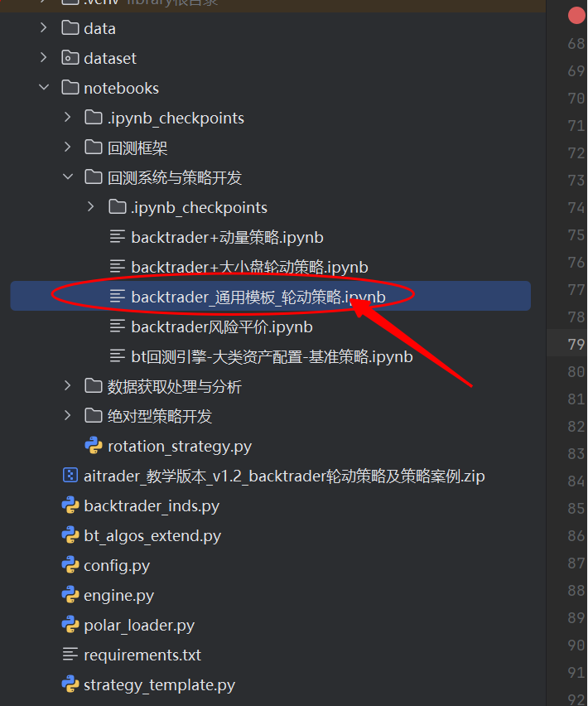Toggle the red breakpoint marker in gutter
This screenshot has width=588, height=706.
coord(576,15)
